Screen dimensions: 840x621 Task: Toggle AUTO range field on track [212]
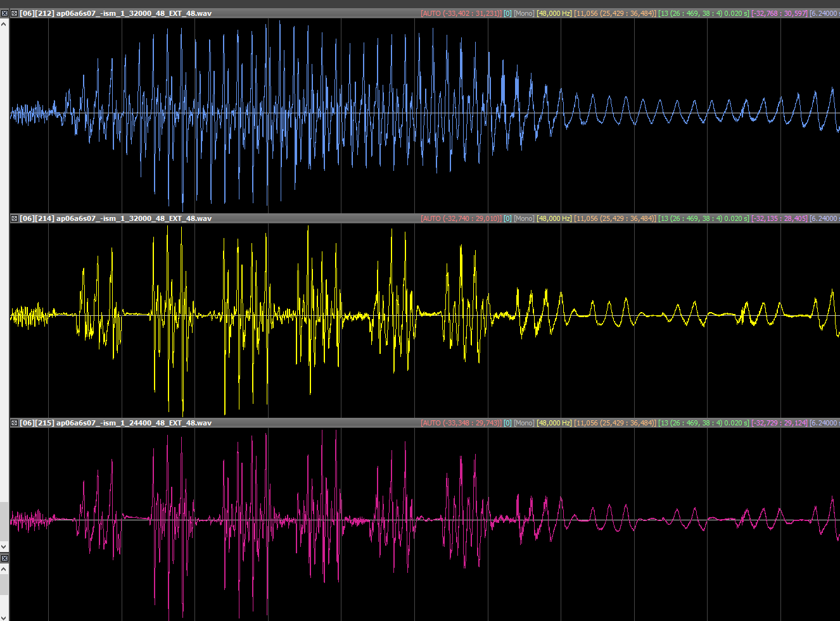(461, 13)
